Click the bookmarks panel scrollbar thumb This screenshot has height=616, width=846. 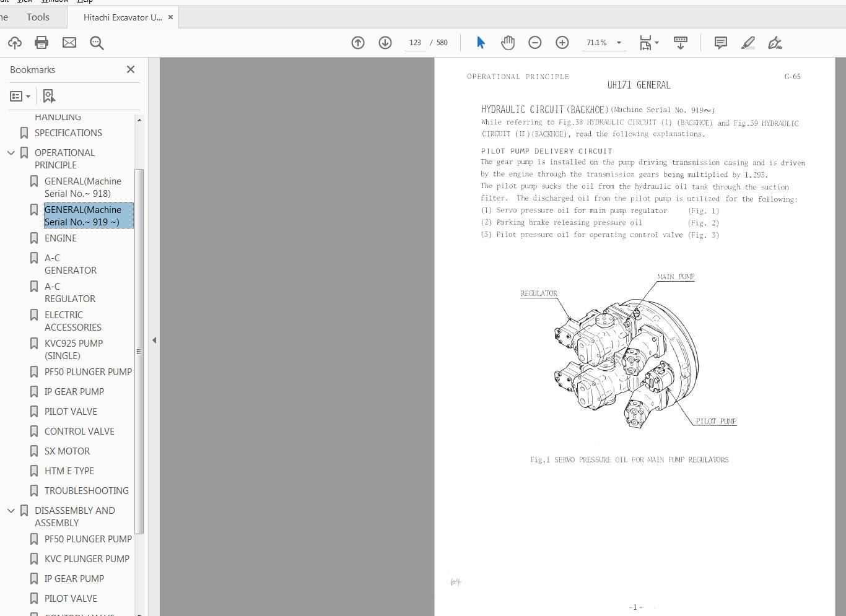[139, 351]
